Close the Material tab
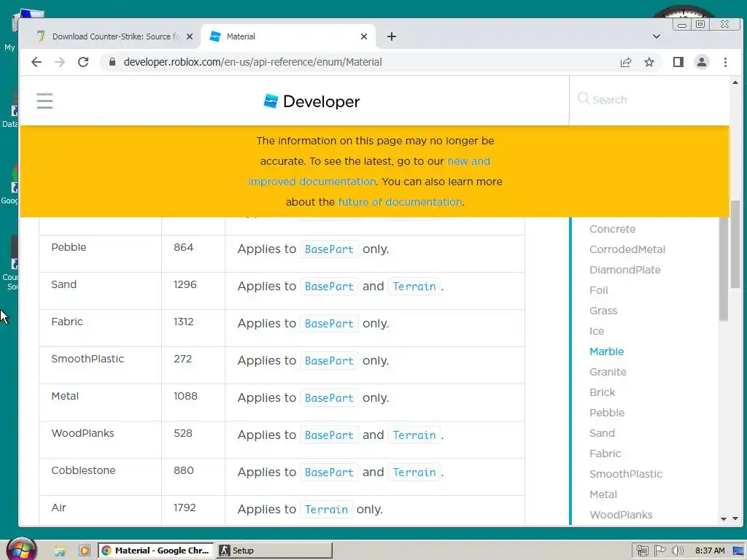The image size is (747, 560). click(364, 36)
